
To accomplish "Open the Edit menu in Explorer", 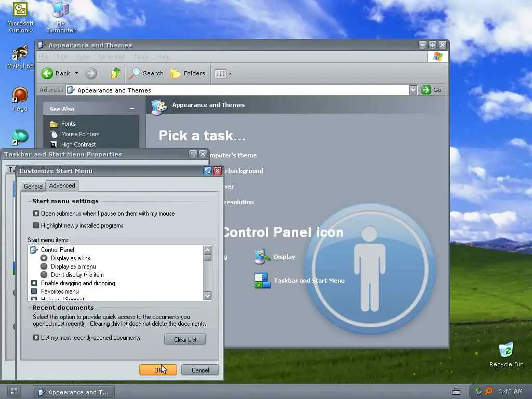I will pos(62,57).
